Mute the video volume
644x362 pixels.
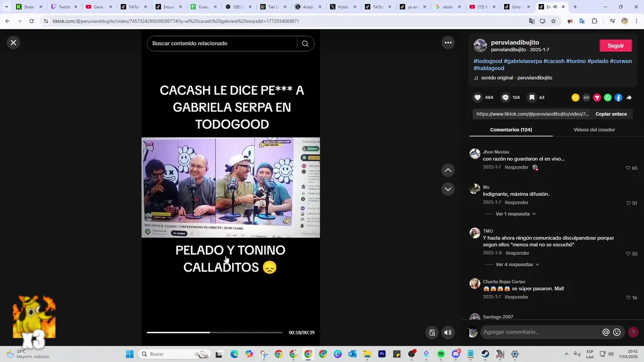448,332
